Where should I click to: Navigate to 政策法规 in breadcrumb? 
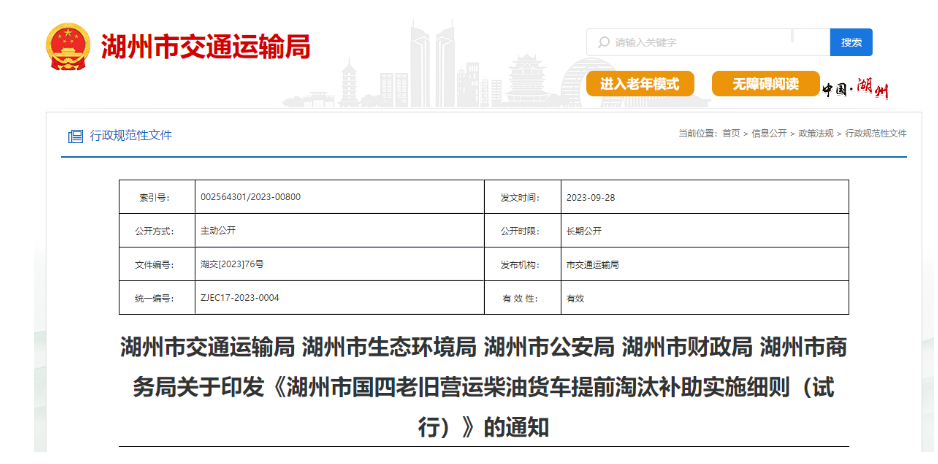815,133
